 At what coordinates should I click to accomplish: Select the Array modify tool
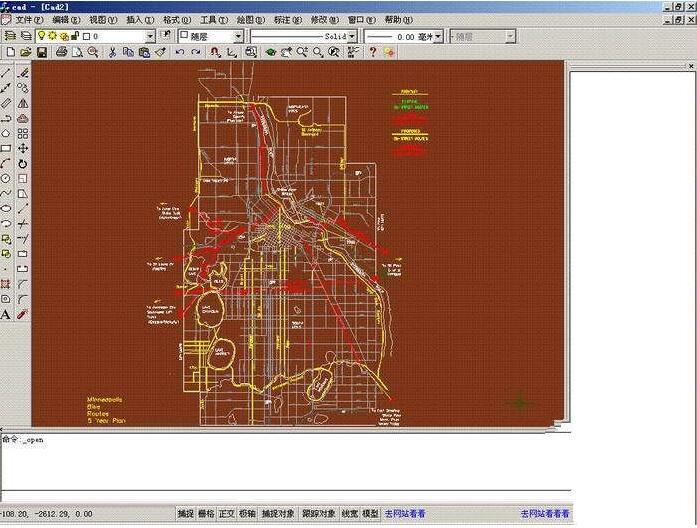pyautogui.click(x=23, y=133)
